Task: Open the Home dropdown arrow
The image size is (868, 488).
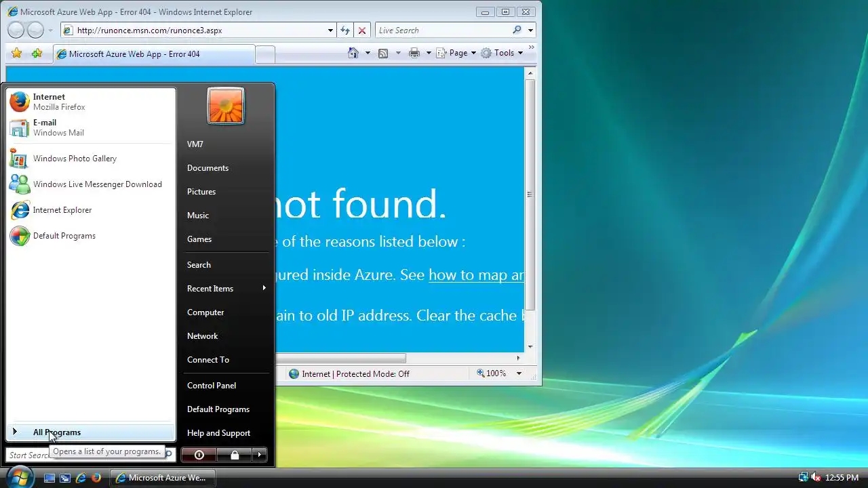Action: (x=368, y=53)
